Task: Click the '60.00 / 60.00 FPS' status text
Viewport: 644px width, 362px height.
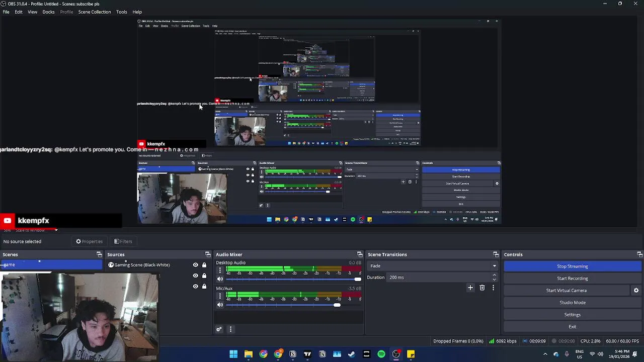Action: point(622,341)
